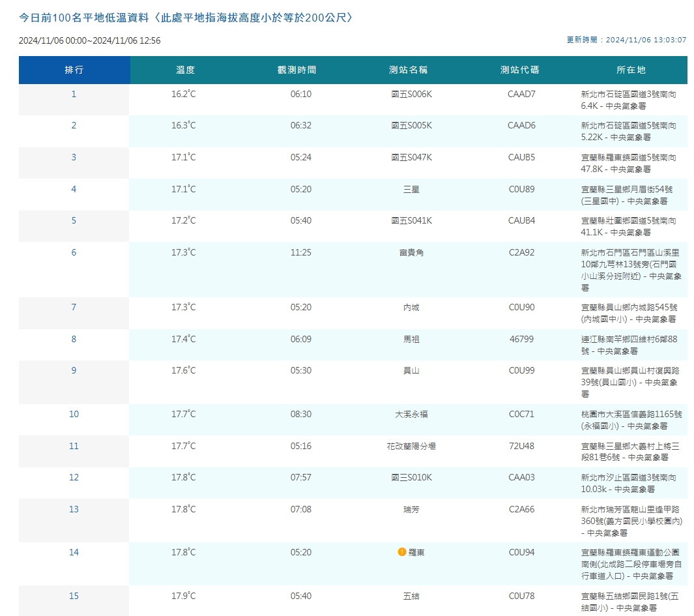Click observation time 11:25
The height and width of the screenshot is (616, 694).
301,253
